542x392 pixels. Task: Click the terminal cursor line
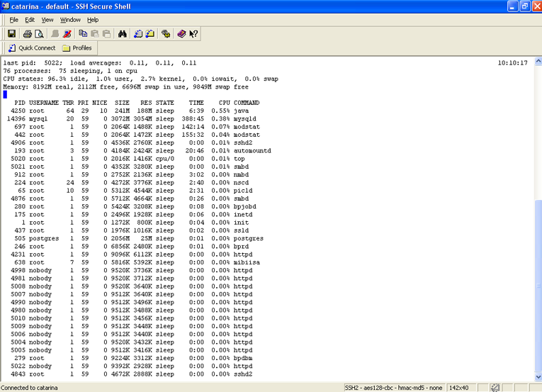(x=5, y=94)
